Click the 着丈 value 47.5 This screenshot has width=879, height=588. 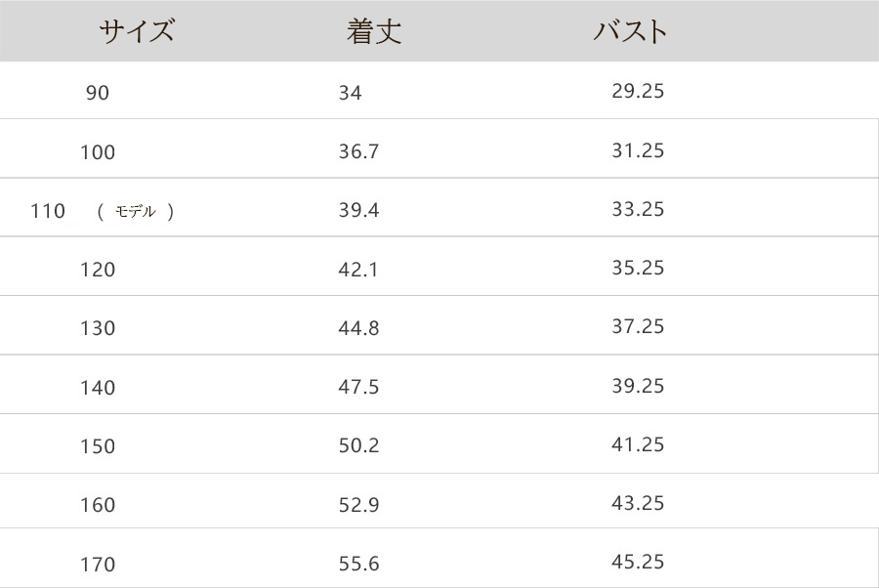pos(358,387)
